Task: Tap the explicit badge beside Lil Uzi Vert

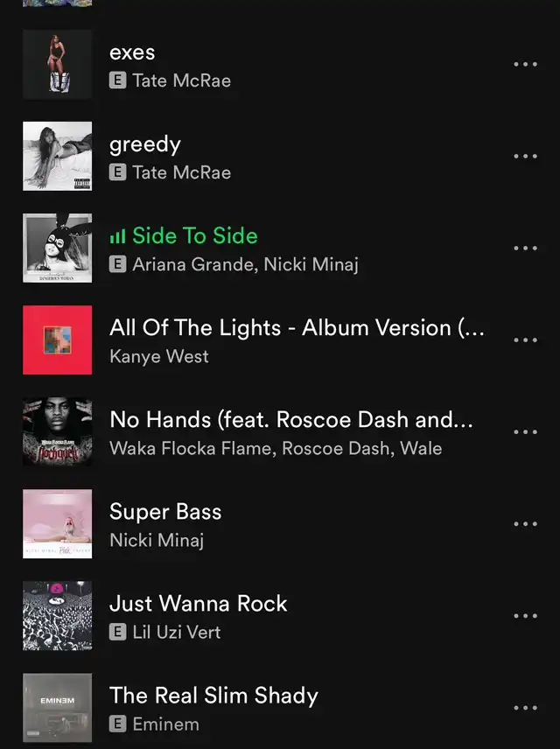Action: pos(117,633)
